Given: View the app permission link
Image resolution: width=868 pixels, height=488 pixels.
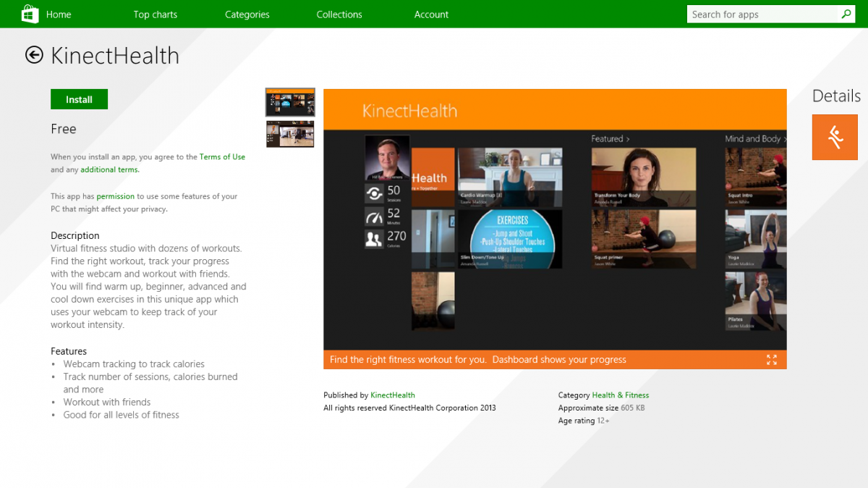Looking at the screenshot, I should tap(116, 196).
